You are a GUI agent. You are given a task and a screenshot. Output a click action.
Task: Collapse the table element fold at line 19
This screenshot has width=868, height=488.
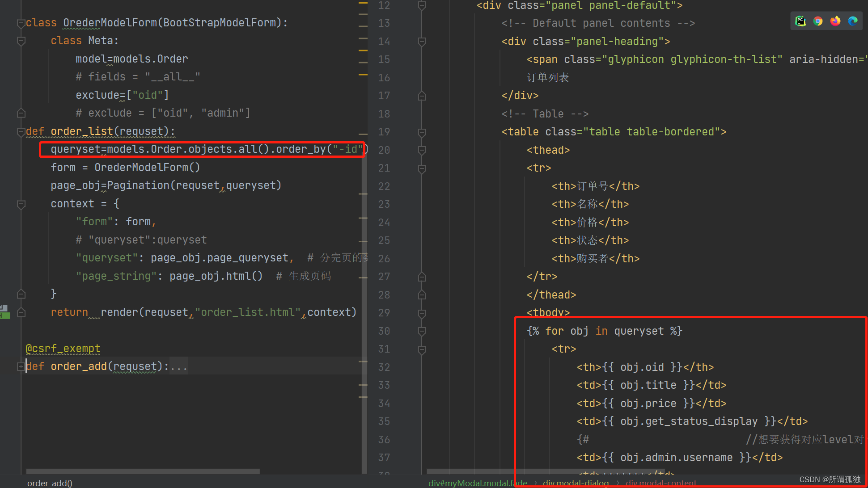click(x=422, y=132)
